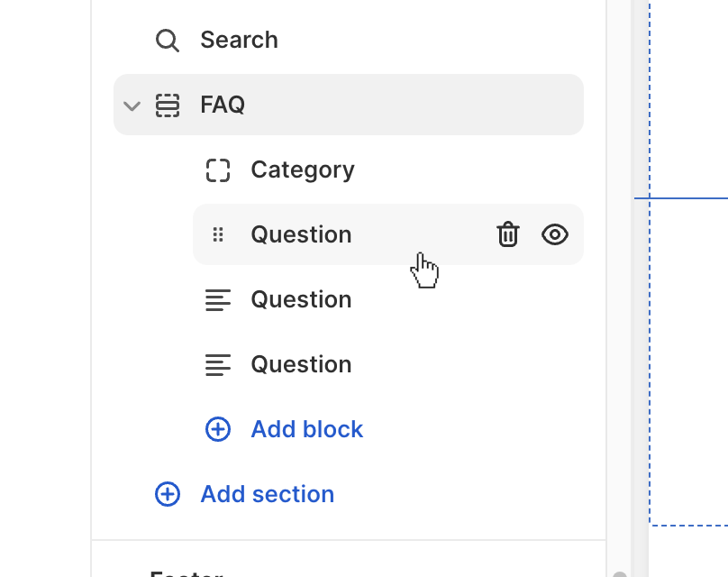Click the Add block link
This screenshot has height=577, width=728.
point(307,429)
